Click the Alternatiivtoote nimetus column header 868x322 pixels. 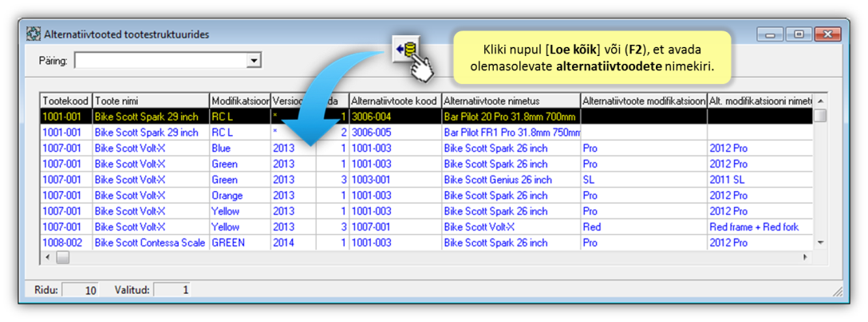click(x=511, y=101)
